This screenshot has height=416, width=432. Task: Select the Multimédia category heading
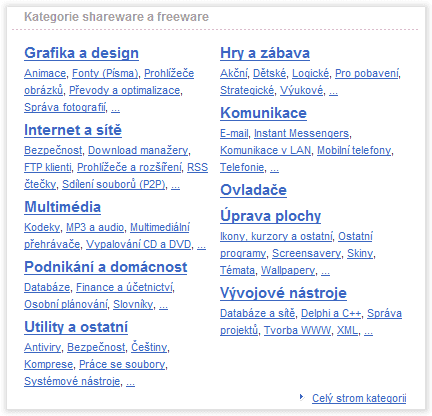point(62,207)
